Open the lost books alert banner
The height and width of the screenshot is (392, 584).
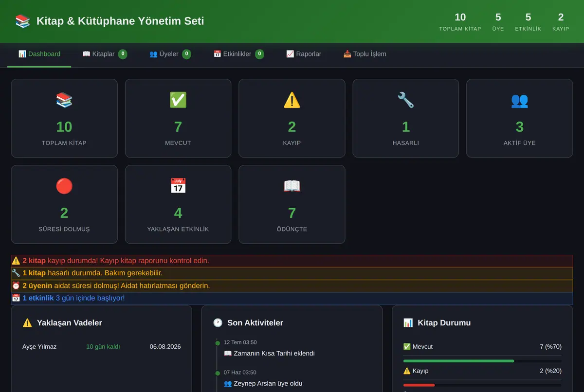pyautogui.click(x=292, y=261)
